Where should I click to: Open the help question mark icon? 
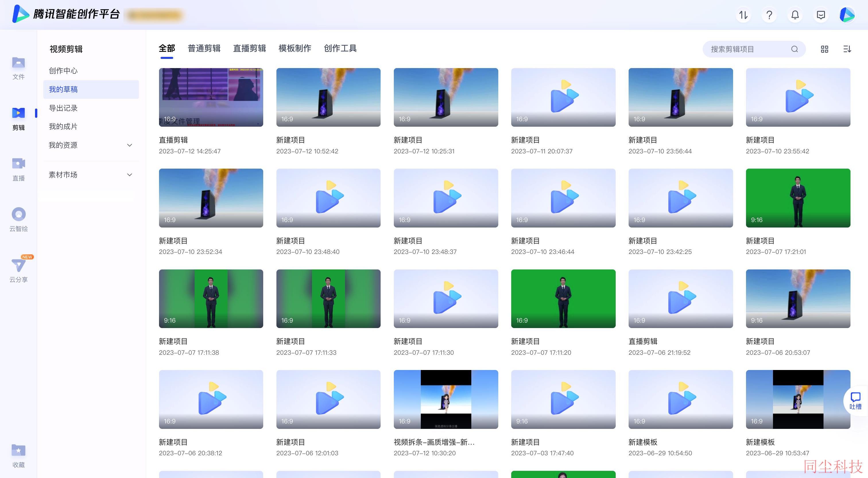[x=769, y=15]
